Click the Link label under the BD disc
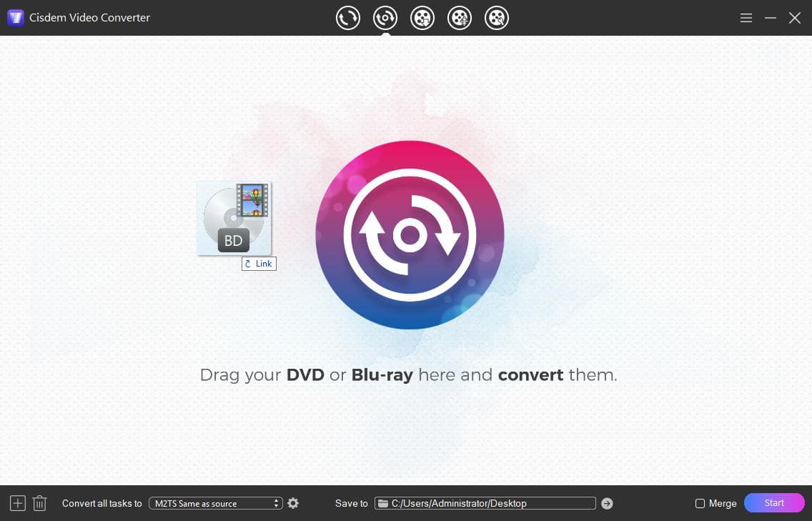Image resolution: width=812 pixels, height=521 pixels. click(x=259, y=264)
